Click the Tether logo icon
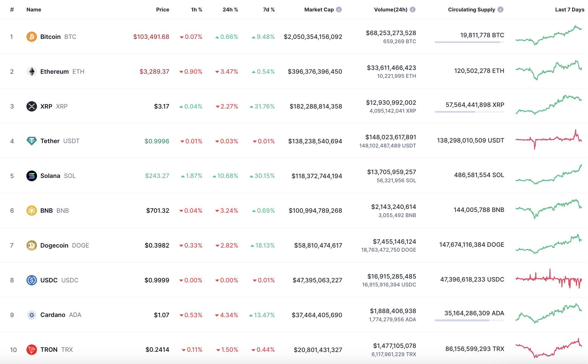Image resolution: width=588 pixels, height=364 pixels. pyautogui.click(x=32, y=141)
